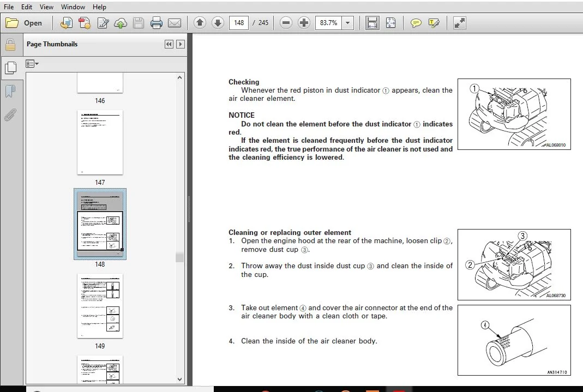Click figure AL068730 dust cup diagram
This screenshot has height=392, width=583.
pos(514,264)
